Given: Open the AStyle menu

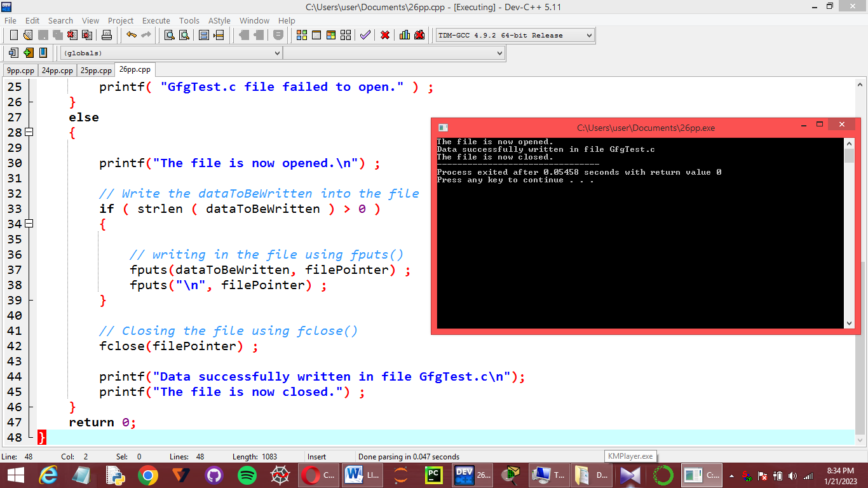Looking at the screenshot, I should (219, 20).
